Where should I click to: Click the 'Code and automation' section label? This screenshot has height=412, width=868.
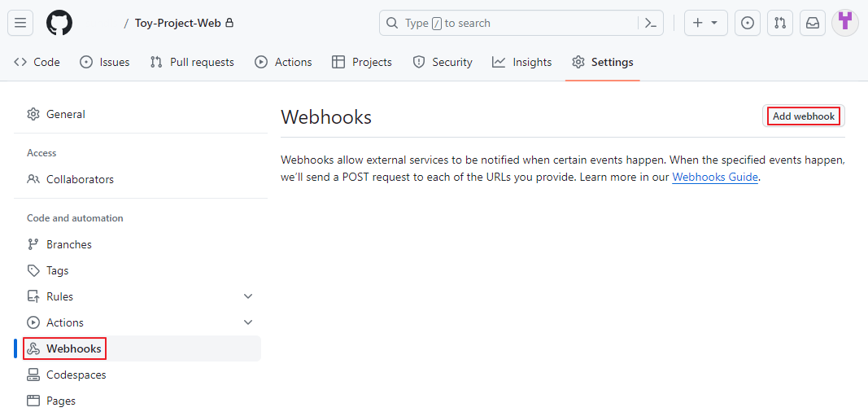(x=75, y=218)
